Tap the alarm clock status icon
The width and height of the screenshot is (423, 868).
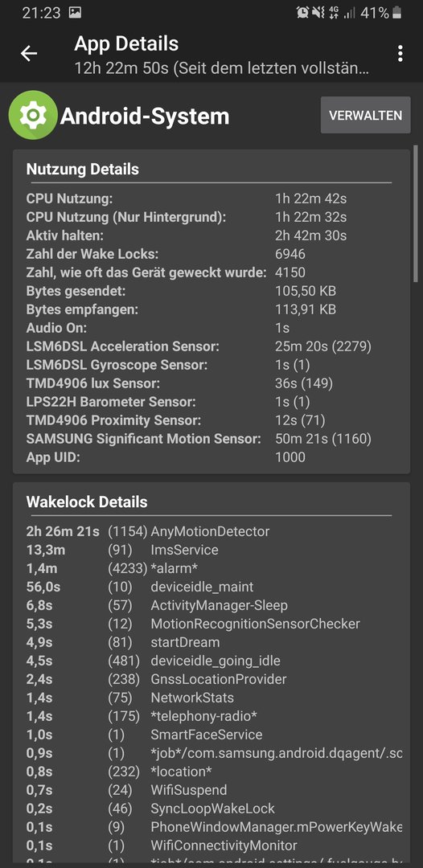click(302, 13)
